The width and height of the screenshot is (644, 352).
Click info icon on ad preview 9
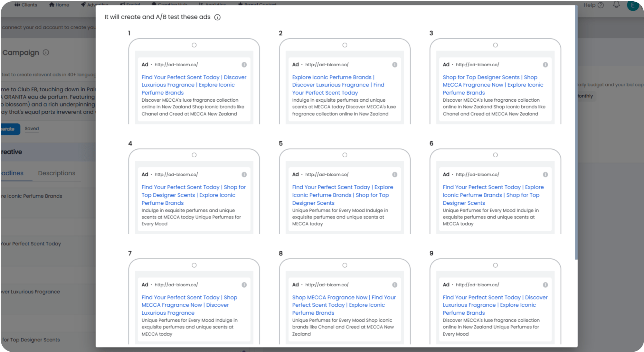[x=545, y=285]
